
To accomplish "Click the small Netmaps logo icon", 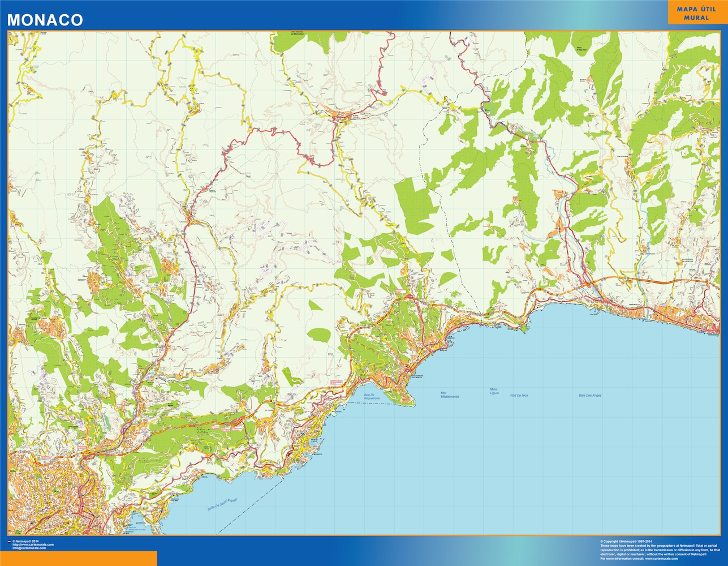I will pos(10,541).
